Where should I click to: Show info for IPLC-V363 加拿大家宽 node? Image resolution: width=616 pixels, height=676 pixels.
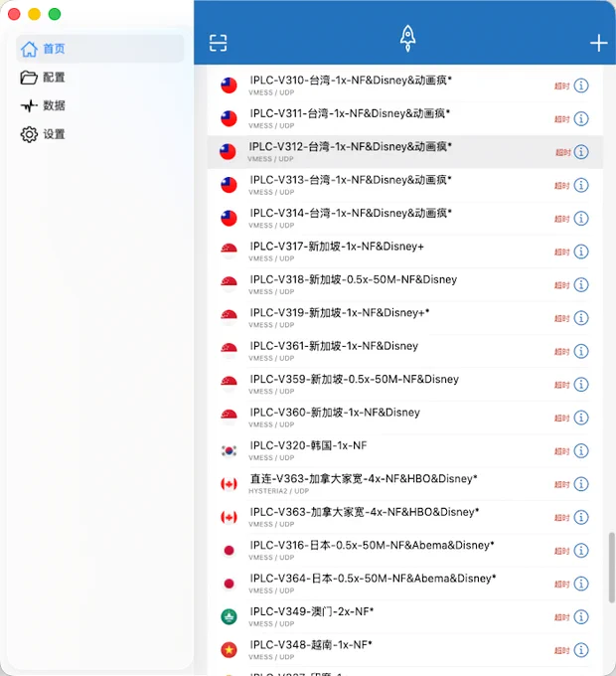click(581, 517)
